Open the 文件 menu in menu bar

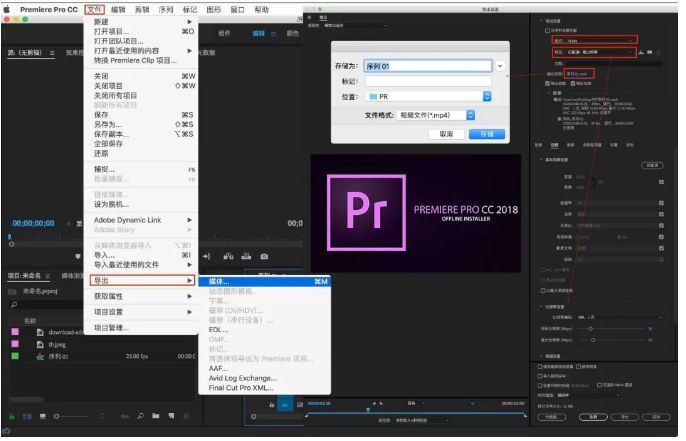[94, 10]
